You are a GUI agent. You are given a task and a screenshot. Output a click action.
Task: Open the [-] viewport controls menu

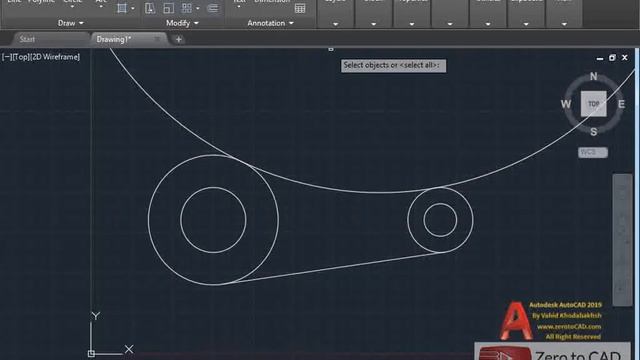7,57
